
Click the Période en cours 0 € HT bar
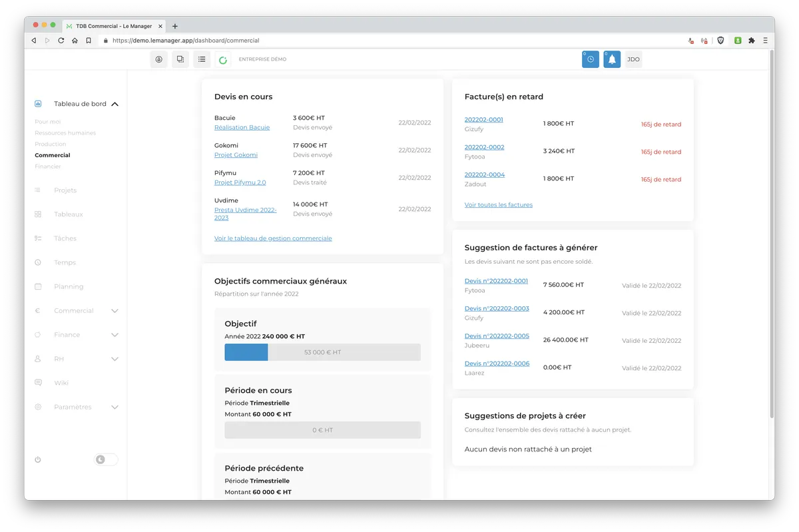point(322,430)
